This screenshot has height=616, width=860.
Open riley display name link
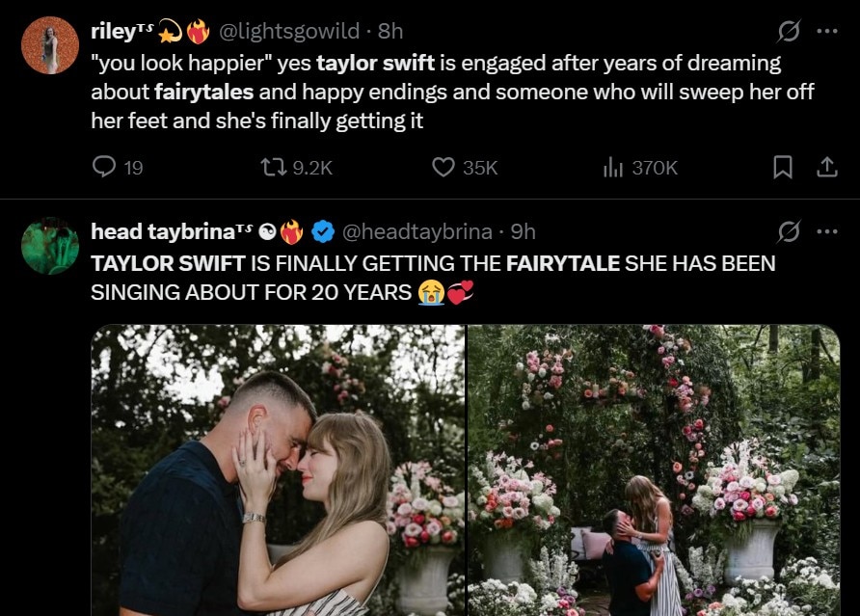point(115,31)
